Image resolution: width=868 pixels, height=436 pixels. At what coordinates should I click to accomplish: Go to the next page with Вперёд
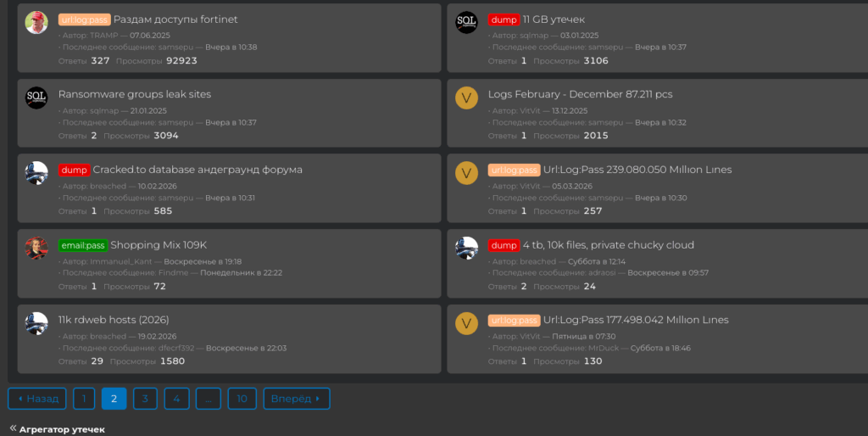pos(296,399)
